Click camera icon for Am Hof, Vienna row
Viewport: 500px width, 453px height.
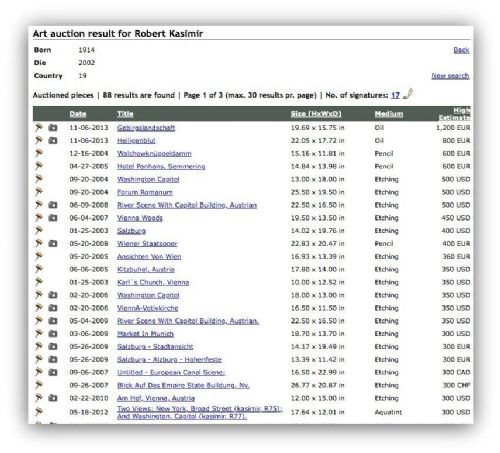tap(53, 398)
